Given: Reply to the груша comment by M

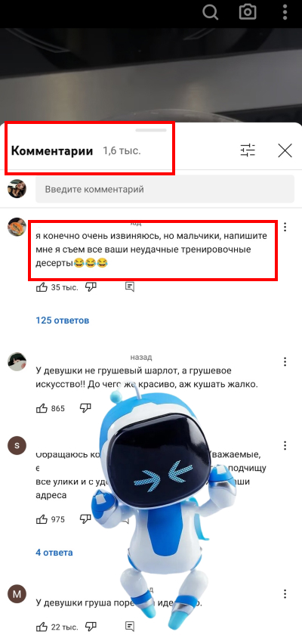Looking at the screenshot, I should click(130, 627).
